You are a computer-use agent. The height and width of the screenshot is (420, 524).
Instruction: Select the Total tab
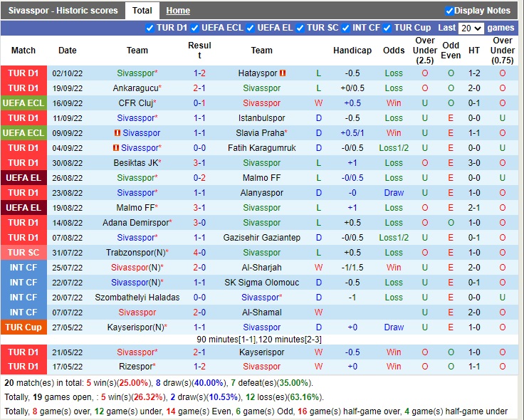coord(142,11)
